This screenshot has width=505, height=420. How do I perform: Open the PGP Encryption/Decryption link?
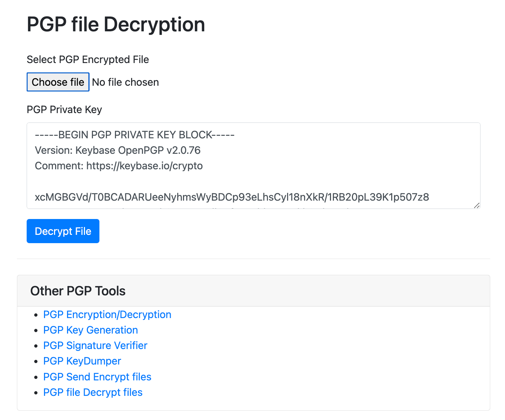(x=107, y=314)
